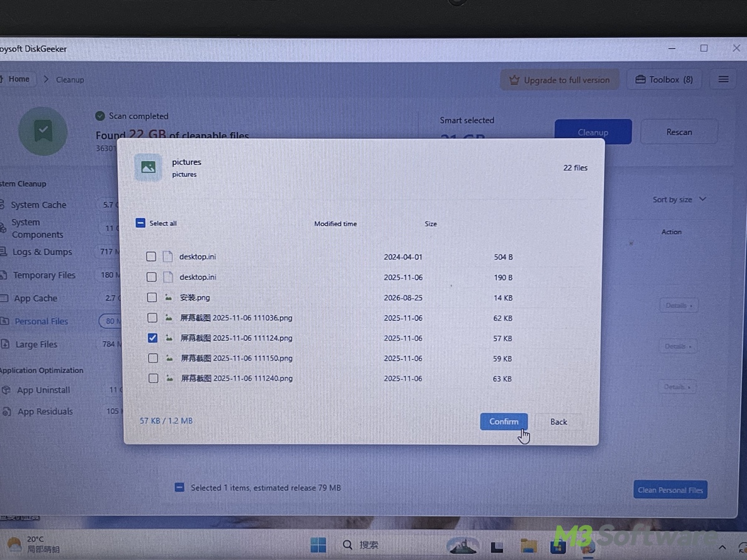Click the pictures folder icon in dialog header
The image size is (747, 560).
pos(148,167)
